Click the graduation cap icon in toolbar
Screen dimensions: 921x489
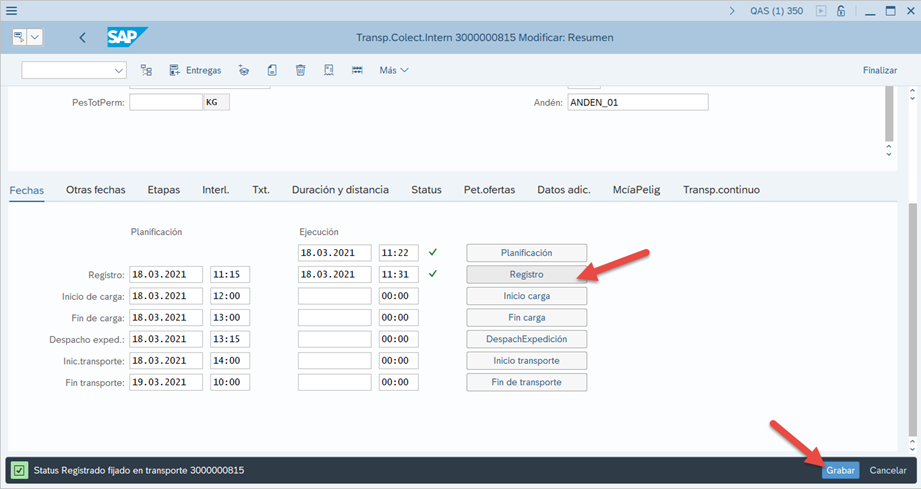(x=243, y=70)
